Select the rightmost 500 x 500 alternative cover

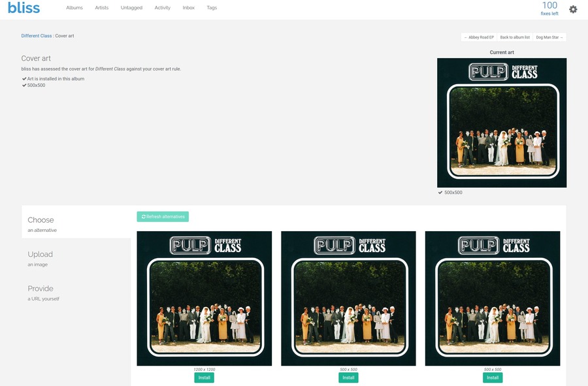click(493, 298)
